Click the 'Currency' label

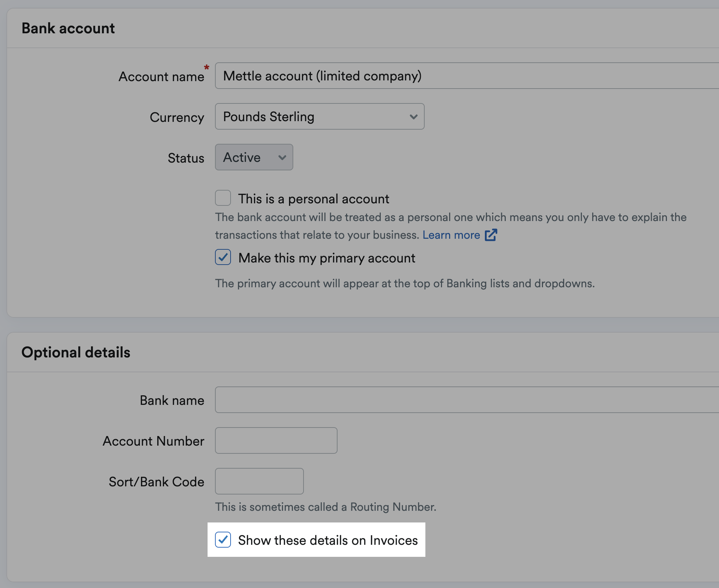(177, 117)
